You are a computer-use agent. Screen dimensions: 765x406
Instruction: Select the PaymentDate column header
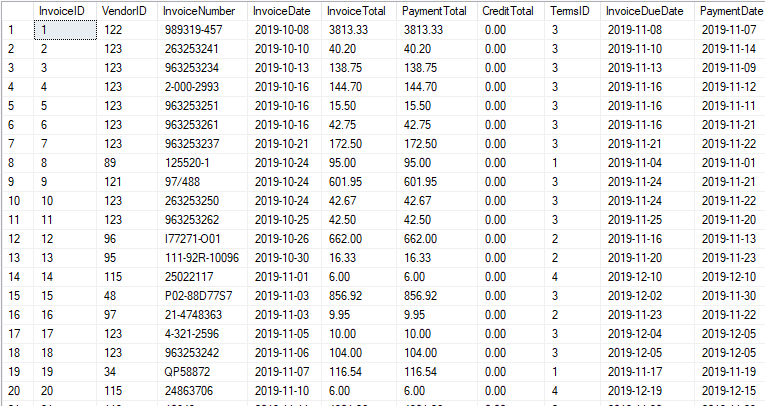point(729,11)
